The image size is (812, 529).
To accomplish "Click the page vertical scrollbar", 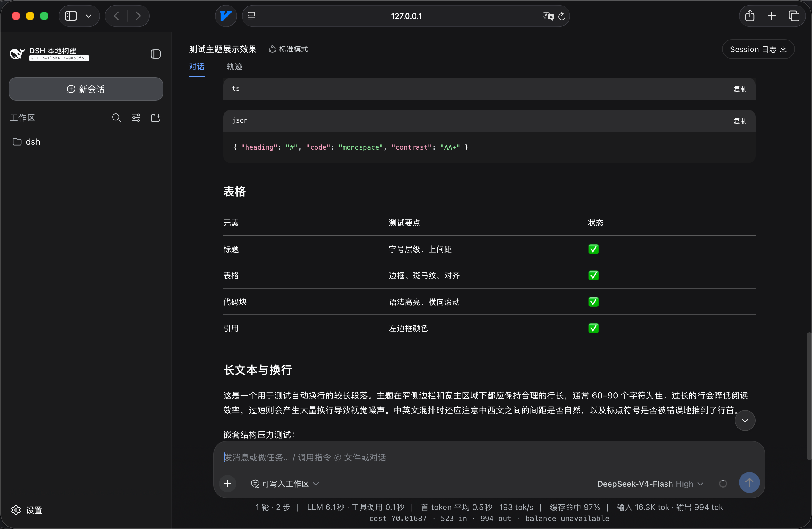I will click(x=809, y=396).
